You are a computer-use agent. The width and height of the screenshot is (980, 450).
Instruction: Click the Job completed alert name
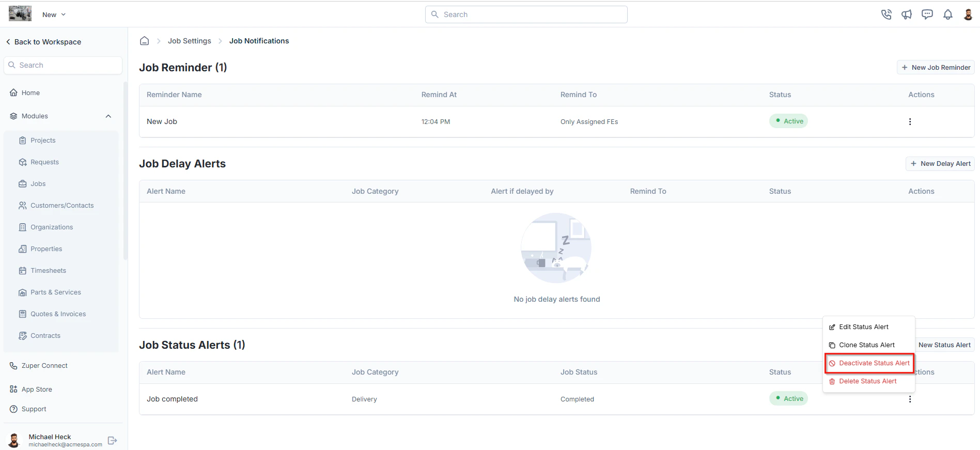[172, 399]
